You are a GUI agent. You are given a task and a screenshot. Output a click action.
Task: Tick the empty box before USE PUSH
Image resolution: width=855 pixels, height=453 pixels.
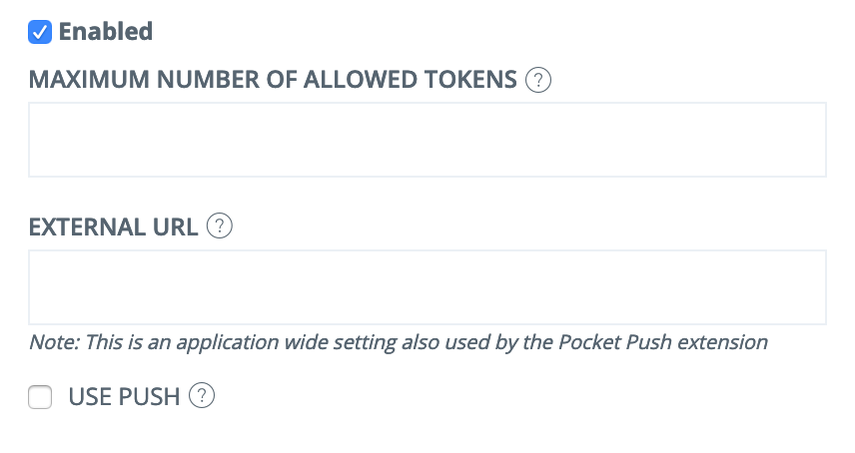pyautogui.click(x=40, y=398)
